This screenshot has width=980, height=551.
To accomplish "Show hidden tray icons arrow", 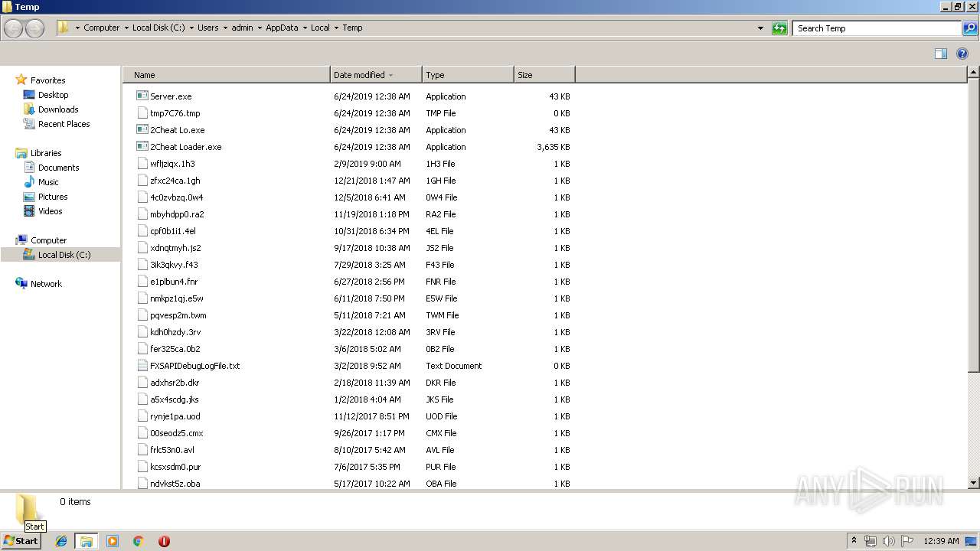I will (x=854, y=541).
